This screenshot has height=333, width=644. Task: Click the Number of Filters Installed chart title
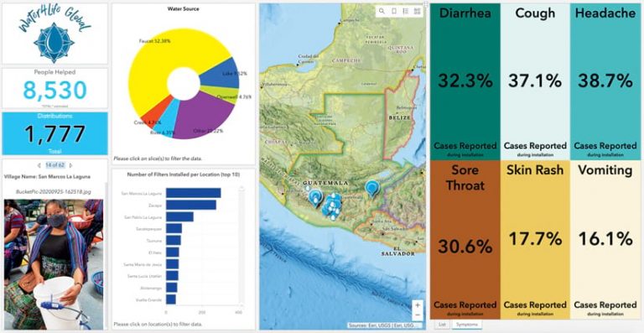[x=184, y=174]
